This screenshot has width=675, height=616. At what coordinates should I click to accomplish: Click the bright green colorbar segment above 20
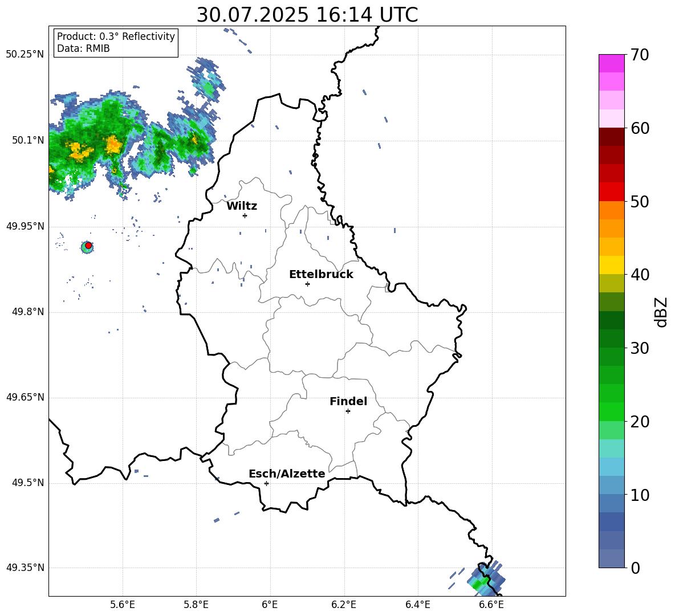click(611, 411)
